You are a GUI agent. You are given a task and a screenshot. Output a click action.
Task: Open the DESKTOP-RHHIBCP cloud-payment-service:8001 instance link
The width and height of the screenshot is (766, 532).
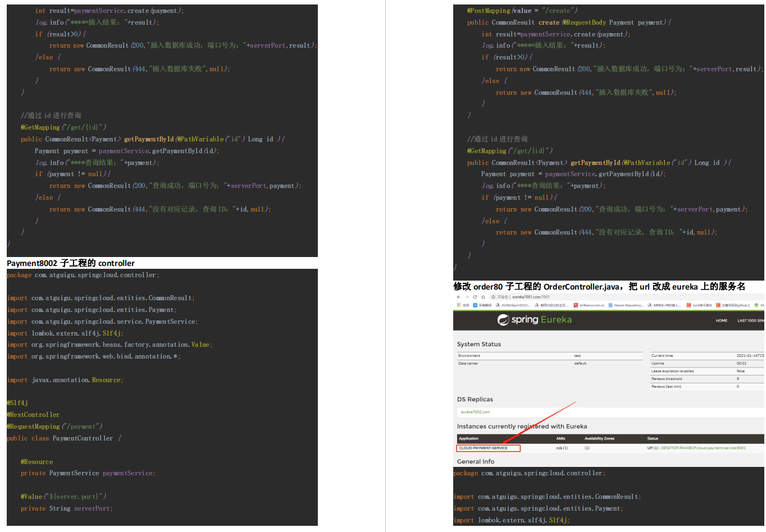pyautogui.click(x=704, y=448)
